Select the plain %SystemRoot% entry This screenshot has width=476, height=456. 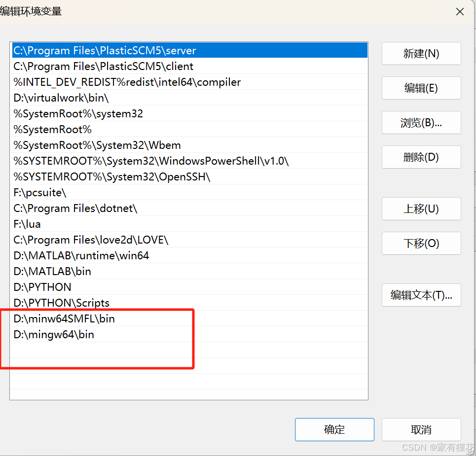click(x=189, y=129)
